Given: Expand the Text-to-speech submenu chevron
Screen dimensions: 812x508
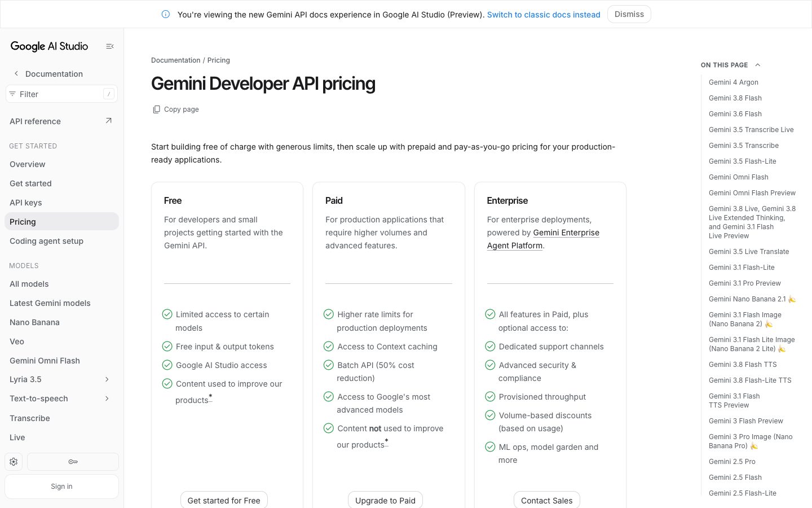Looking at the screenshot, I should (x=107, y=398).
